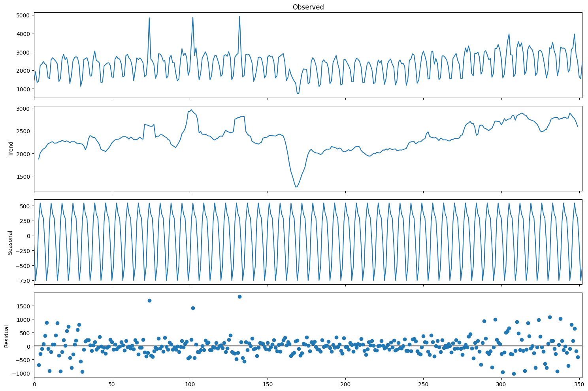This screenshot has height=391, width=588.
Task: Click the bottom x-axis tick label 200
Action: point(345,384)
